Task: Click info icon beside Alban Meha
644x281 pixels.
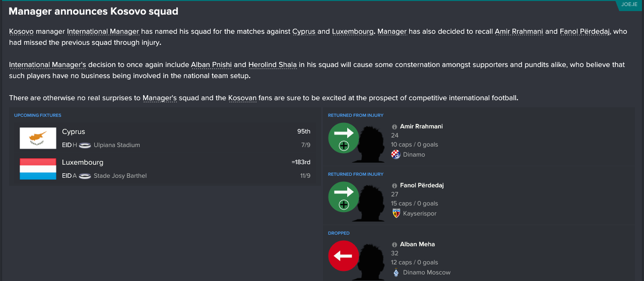Action: coord(395,245)
